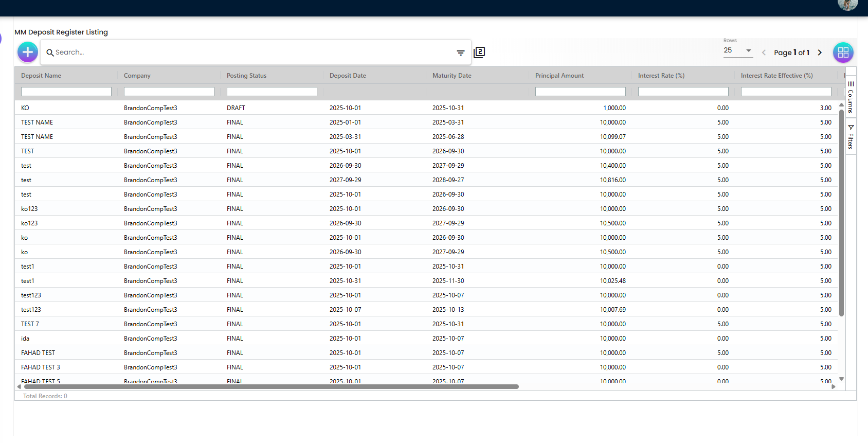Click the scroll left arrow of the grid
This screenshot has width=868, height=443.
click(x=19, y=386)
